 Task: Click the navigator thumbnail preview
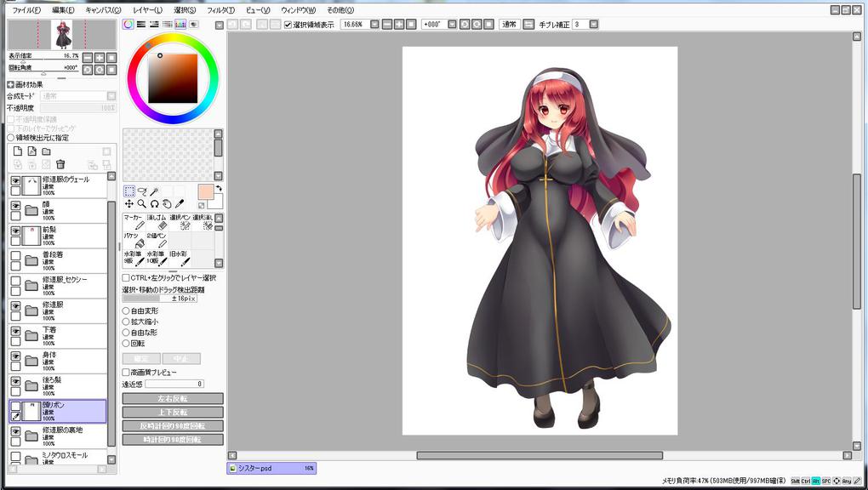pos(62,35)
